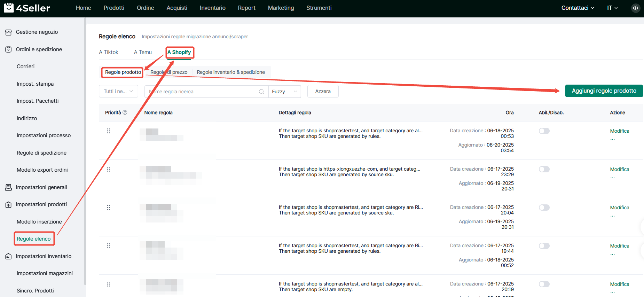Screen dimensions: 644x297
Task: Open the Tutti i ne... shop filter dropdown
Action: click(118, 91)
